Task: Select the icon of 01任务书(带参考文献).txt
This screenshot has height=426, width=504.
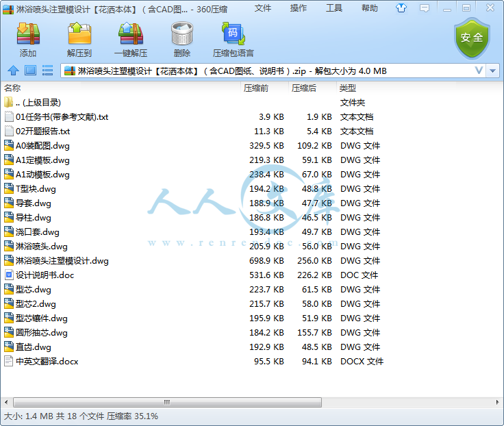Action: coord(9,116)
